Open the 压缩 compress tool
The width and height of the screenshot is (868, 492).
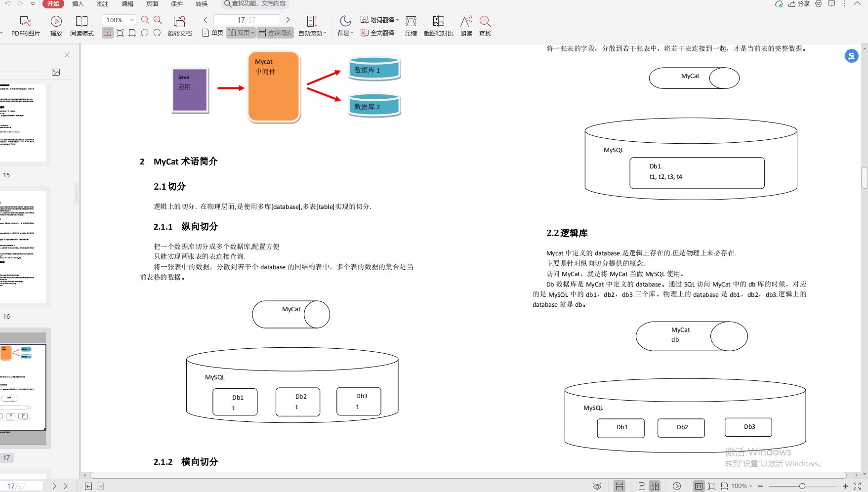(411, 27)
